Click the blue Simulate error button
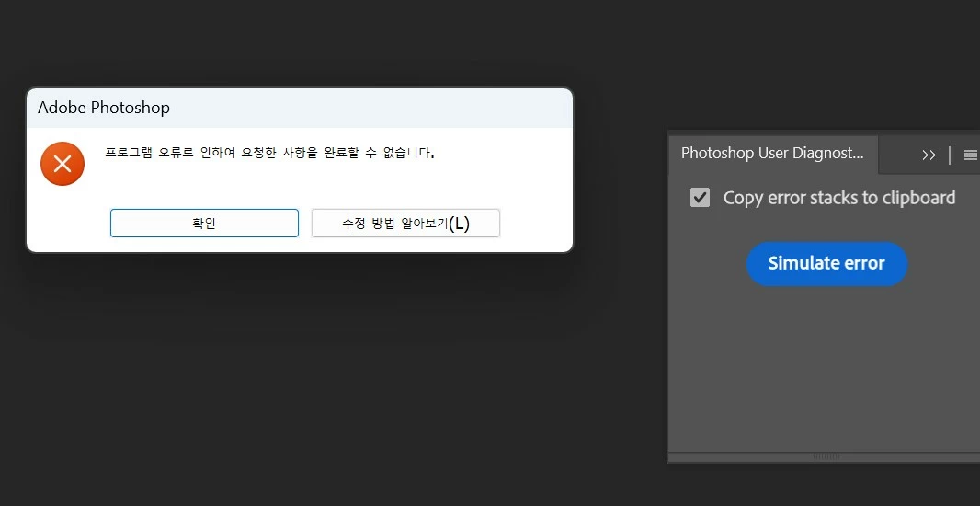This screenshot has height=506, width=980. coord(826,263)
